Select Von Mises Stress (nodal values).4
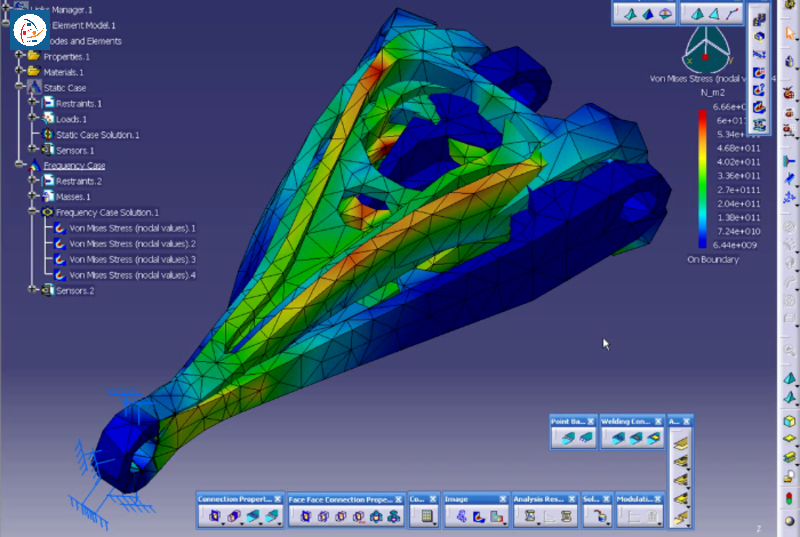This screenshot has height=537, width=800. (x=133, y=275)
